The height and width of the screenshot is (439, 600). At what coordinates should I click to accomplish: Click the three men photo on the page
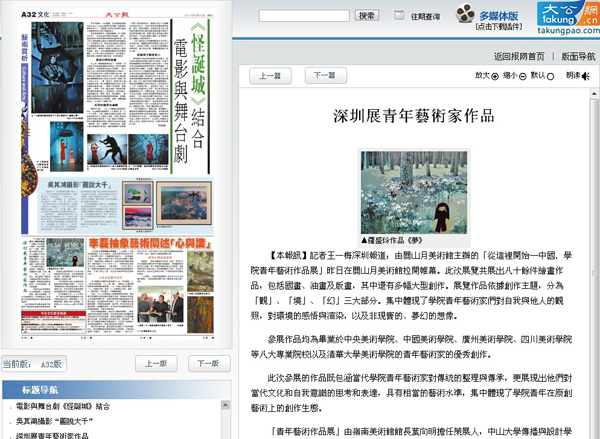(161, 304)
